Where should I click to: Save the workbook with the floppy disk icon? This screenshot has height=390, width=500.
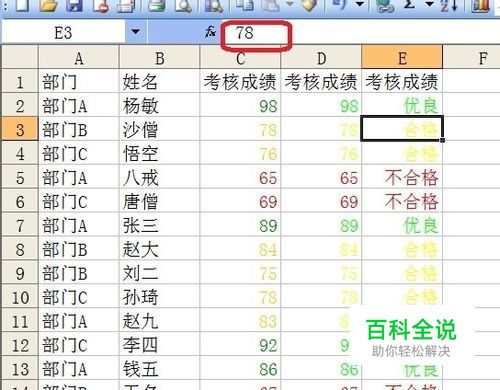pos(74,5)
